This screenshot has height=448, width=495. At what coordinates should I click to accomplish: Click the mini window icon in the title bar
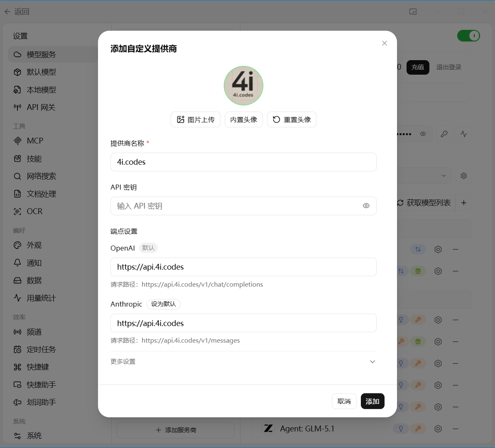pyautogui.click(x=413, y=12)
